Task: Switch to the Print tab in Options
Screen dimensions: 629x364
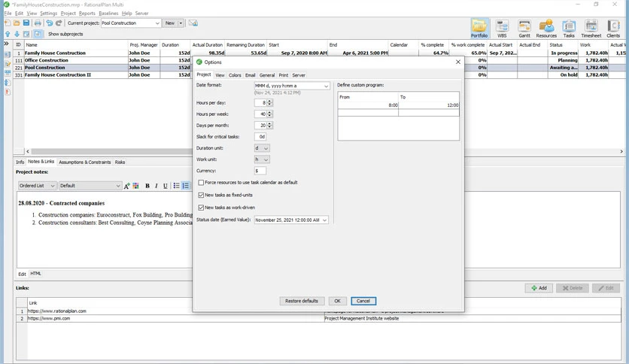Action: (284, 75)
